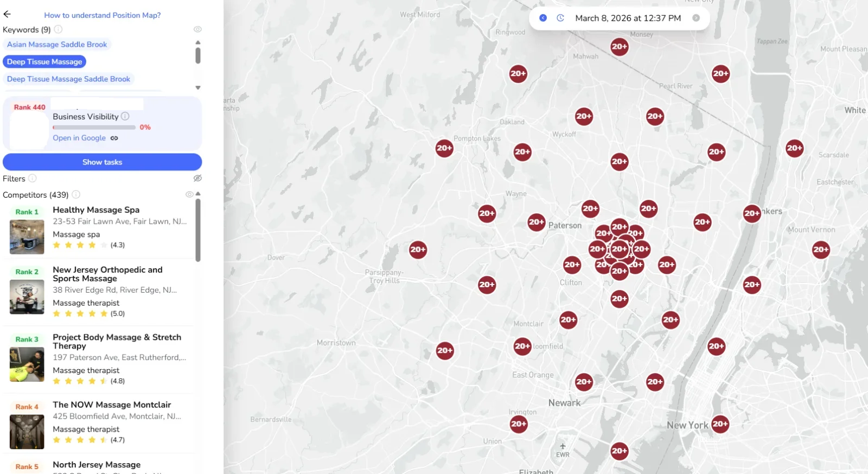Screen dimensions: 868x474
Task: Select the Deep Tissue Massage Saddle Brook keyword
Action: click(x=68, y=79)
